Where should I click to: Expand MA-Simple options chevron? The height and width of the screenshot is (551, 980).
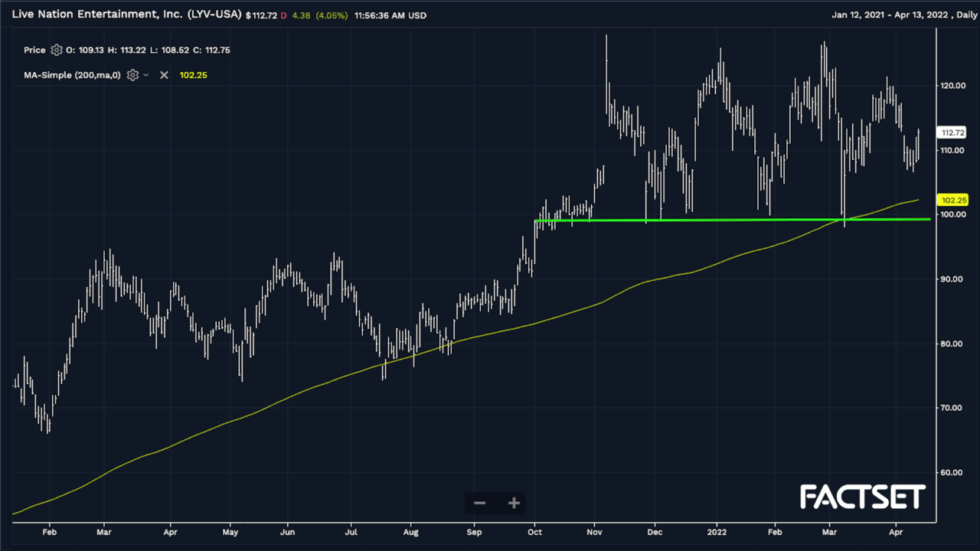pos(145,75)
